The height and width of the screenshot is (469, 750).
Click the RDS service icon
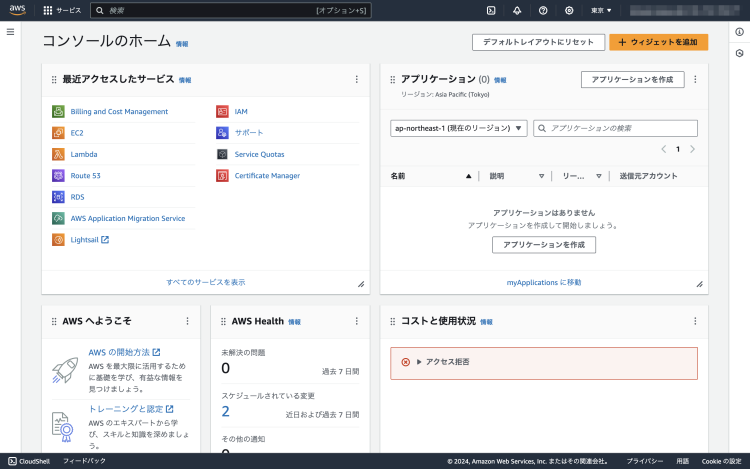tap(58, 197)
